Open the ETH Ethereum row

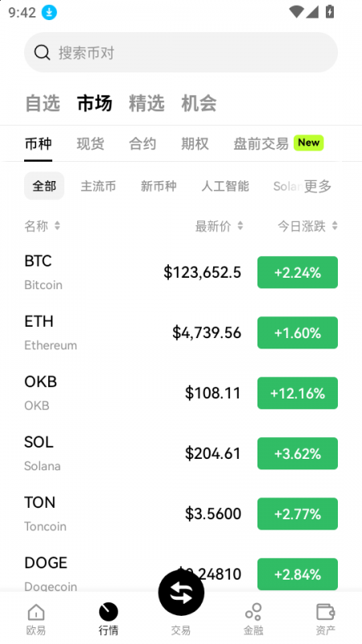click(181, 332)
